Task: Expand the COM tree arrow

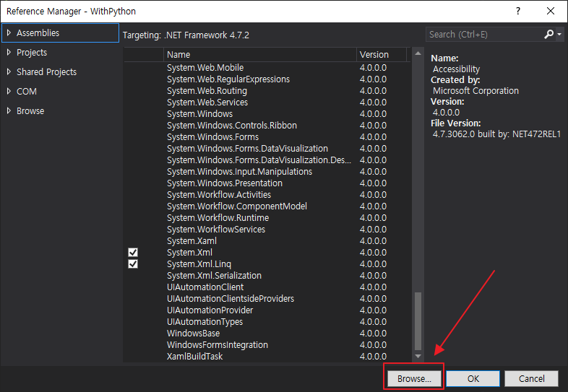Action: (9, 92)
